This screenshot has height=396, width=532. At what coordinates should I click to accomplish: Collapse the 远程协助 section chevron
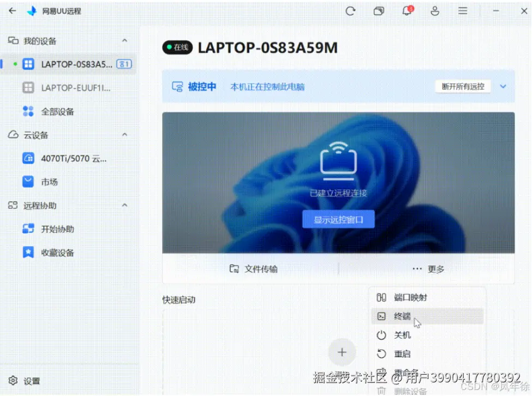point(124,206)
